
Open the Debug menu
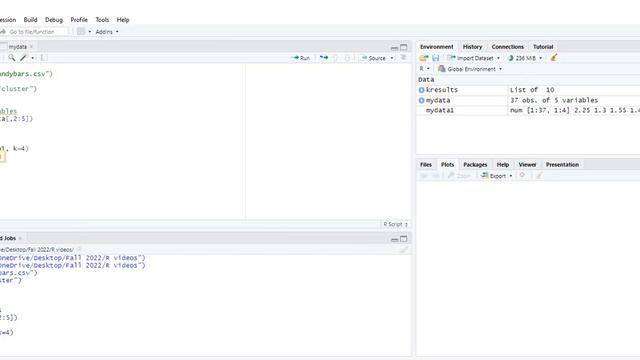click(54, 20)
